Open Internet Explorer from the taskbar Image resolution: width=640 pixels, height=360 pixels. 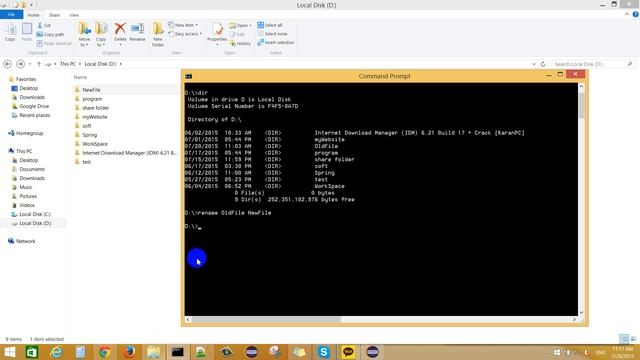pos(56,352)
